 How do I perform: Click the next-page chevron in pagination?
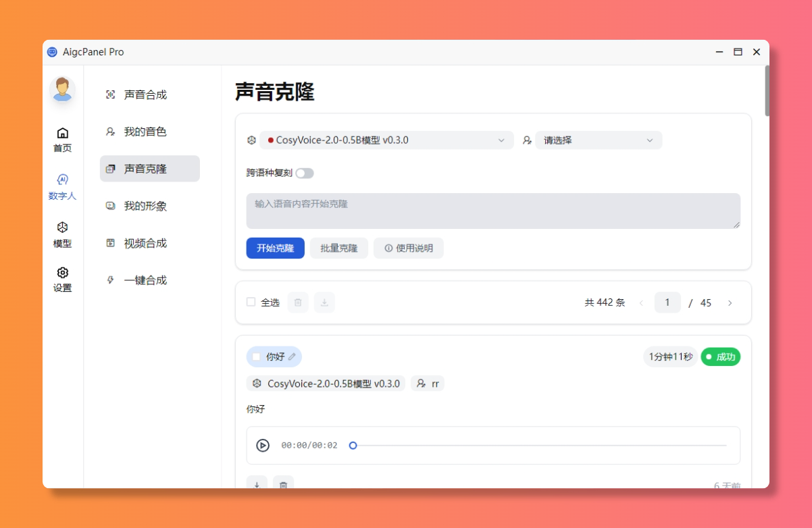click(x=730, y=302)
